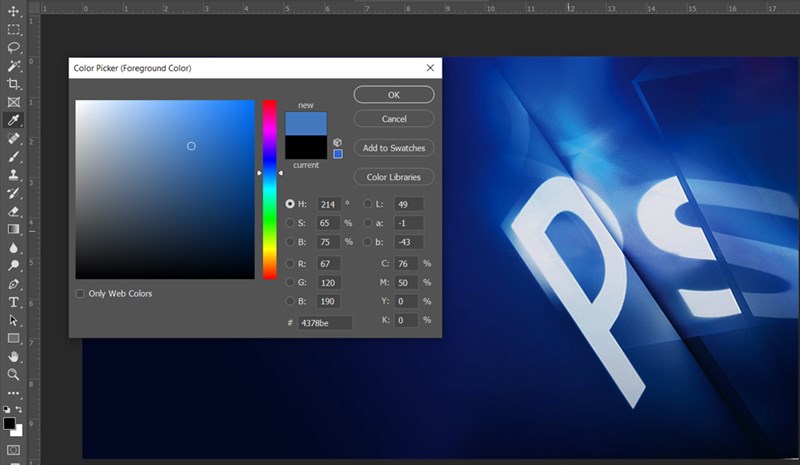Pick a color in the saturation-brightness field
Viewport: 800px width, 465px height.
click(165, 189)
